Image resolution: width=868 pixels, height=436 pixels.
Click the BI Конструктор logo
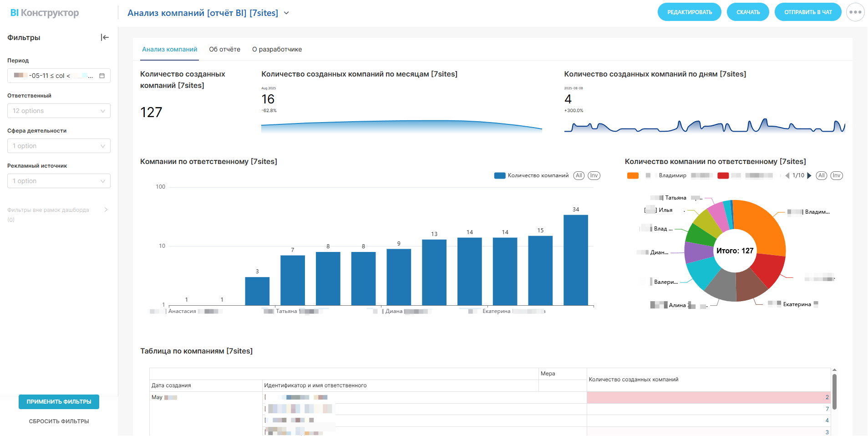45,13
